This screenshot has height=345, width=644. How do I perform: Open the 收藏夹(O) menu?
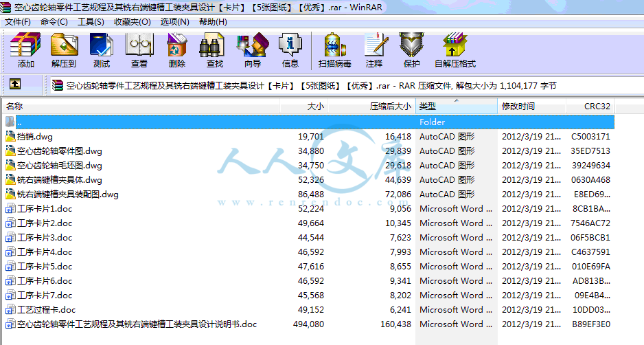pyautogui.click(x=133, y=22)
